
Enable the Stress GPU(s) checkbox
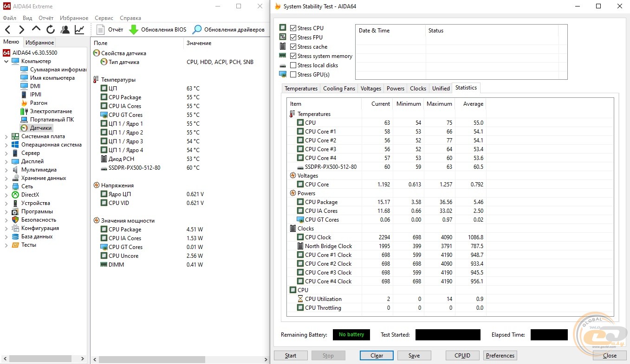(x=293, y=75)
